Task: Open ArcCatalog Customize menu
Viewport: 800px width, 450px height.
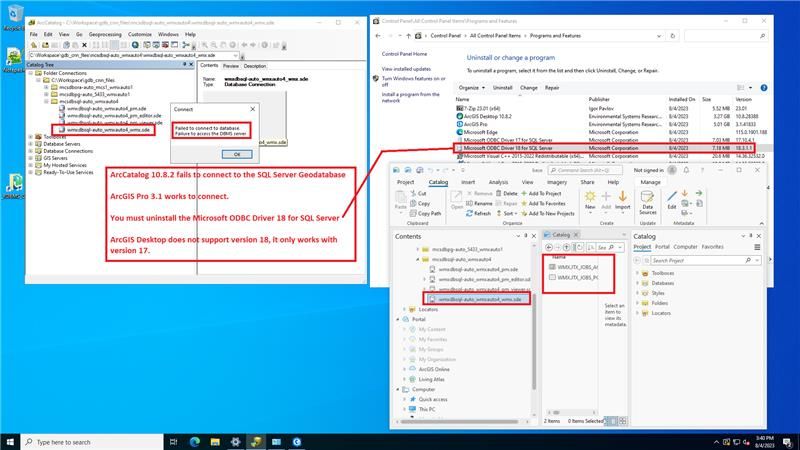Action: coord(140,34)
